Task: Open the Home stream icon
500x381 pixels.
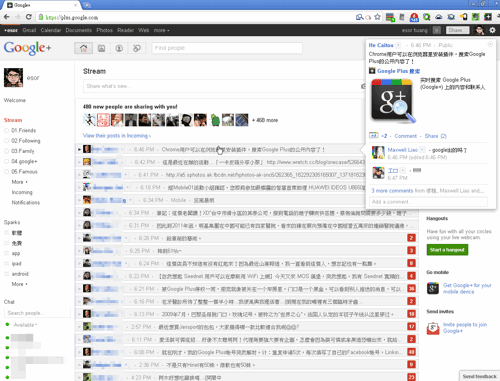Action: pos(83,48)
